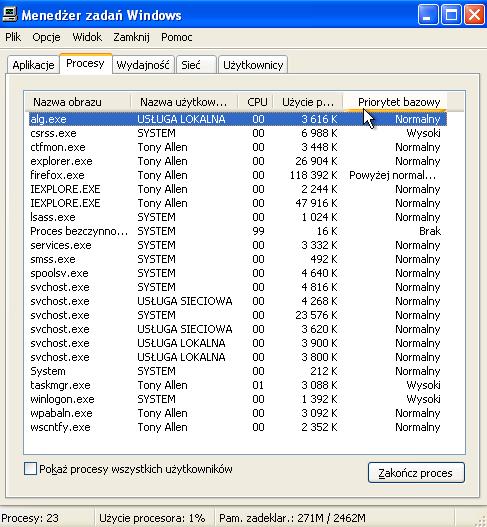The image size is (487, 527).
Task: Select the alg.exe process row
Action: click(238, 119)
